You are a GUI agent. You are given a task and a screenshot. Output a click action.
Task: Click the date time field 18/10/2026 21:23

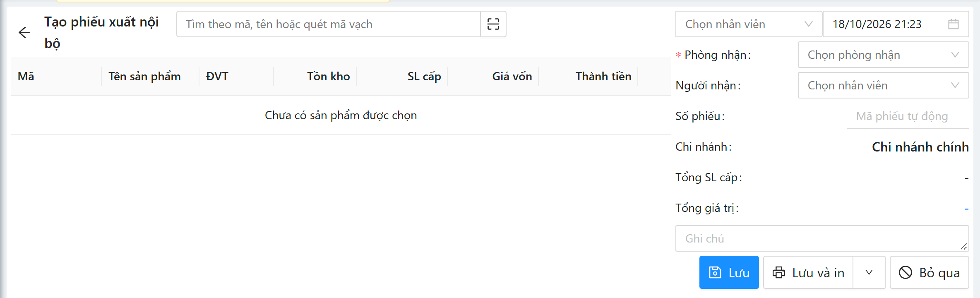[896, 24]
